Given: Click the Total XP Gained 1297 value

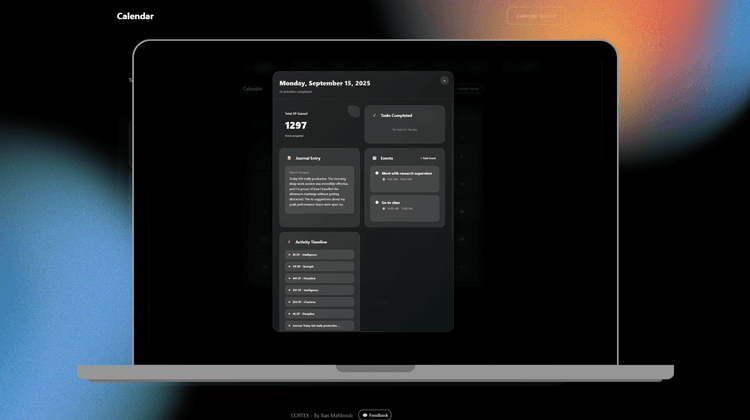Looking at the screenshot, I should pyautogui.click(x=296, y=125).
